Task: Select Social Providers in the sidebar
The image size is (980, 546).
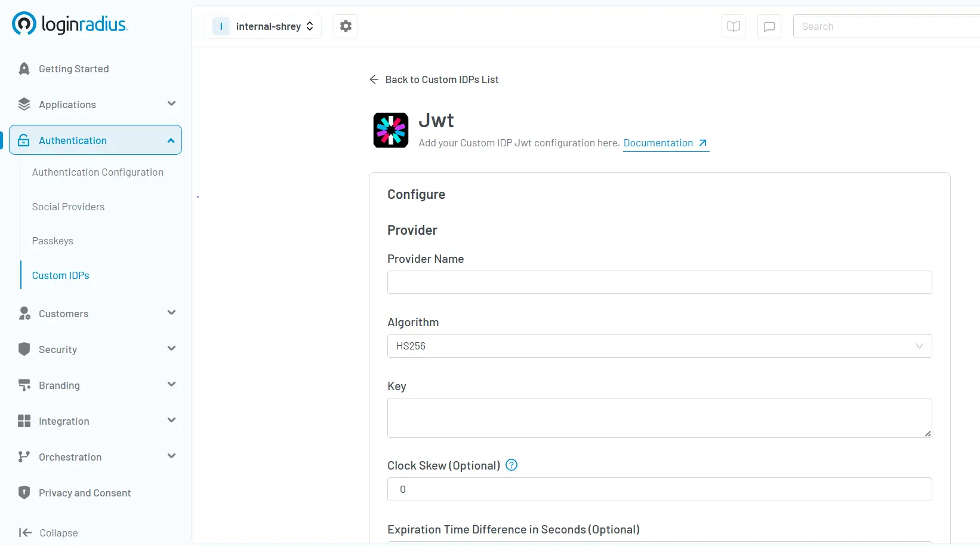Action: pyautogui.click(x=68, y=207)
